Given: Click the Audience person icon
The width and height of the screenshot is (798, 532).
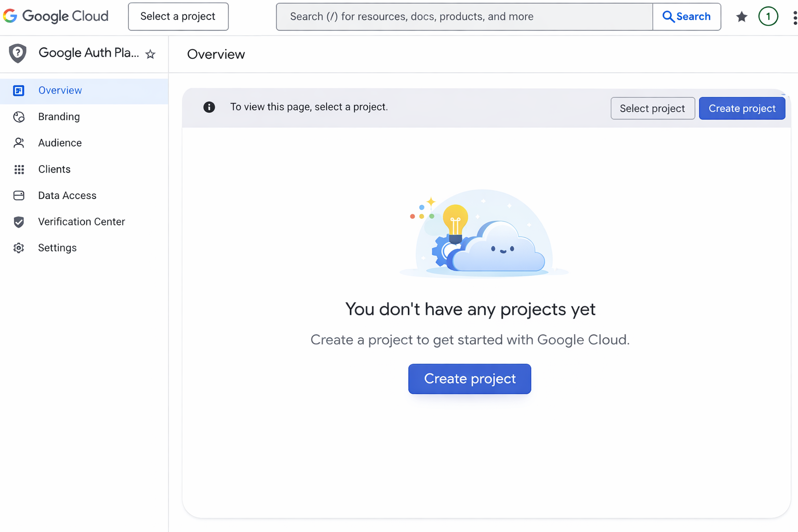Looking at the screenshot, I should click(19, 143).
